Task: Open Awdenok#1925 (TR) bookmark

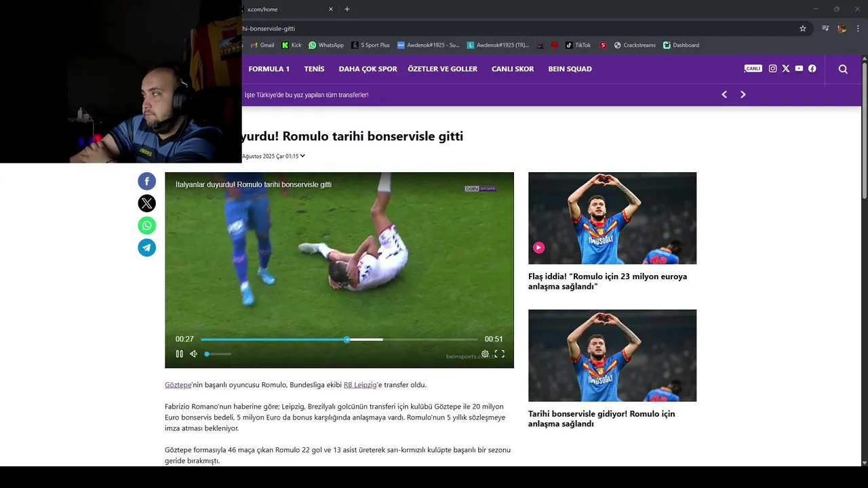Action: tap(498, 45)
